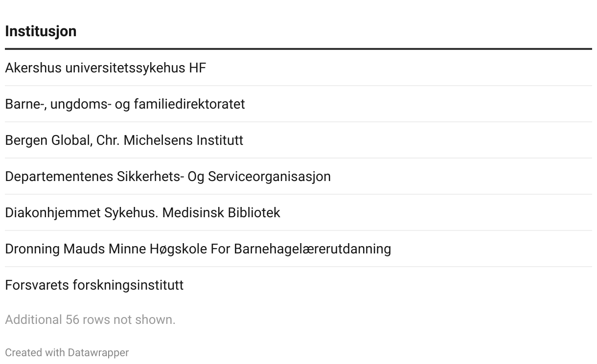This screenshot has height=364, width=597.
Task: Select the Diakonhjemmet Sykehus row
Action: pyautogui.click(x=142, y=213)
